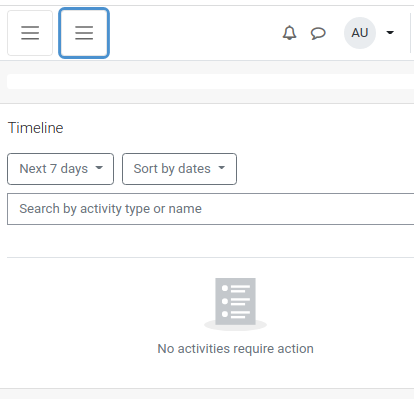This screenshot has width=414, height=399.
Task: Open the first hamburger side menu
Action: pos(30,33)
